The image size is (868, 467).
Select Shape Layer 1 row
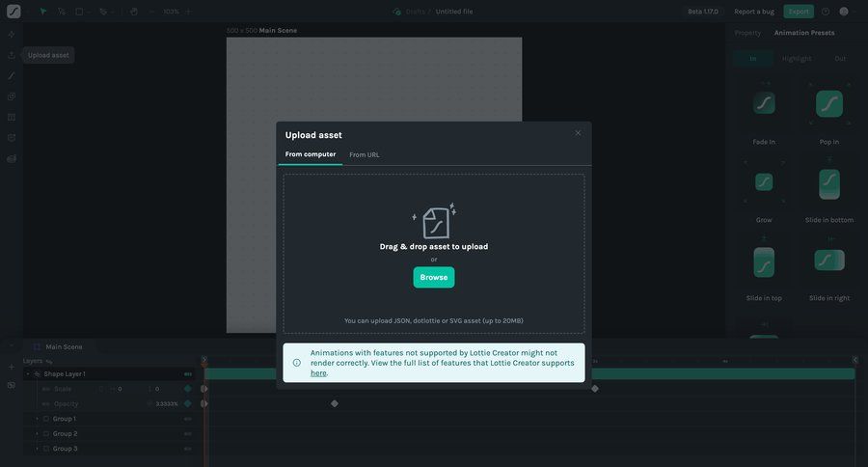click(x=108, y=374)
